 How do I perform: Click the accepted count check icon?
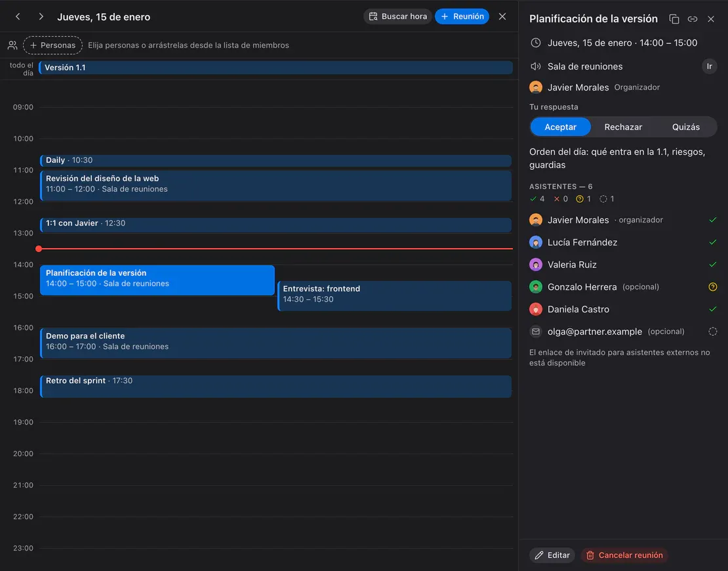(x=533, y=199)
